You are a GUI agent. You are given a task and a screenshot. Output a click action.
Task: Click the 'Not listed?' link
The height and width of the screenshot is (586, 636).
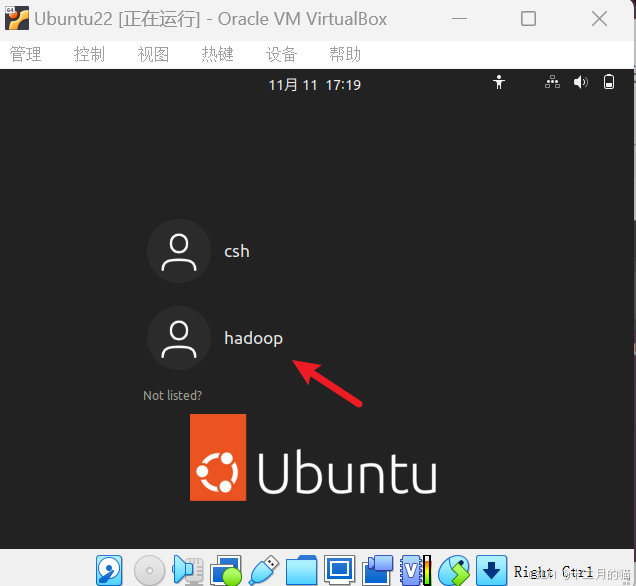pos(172,395)
